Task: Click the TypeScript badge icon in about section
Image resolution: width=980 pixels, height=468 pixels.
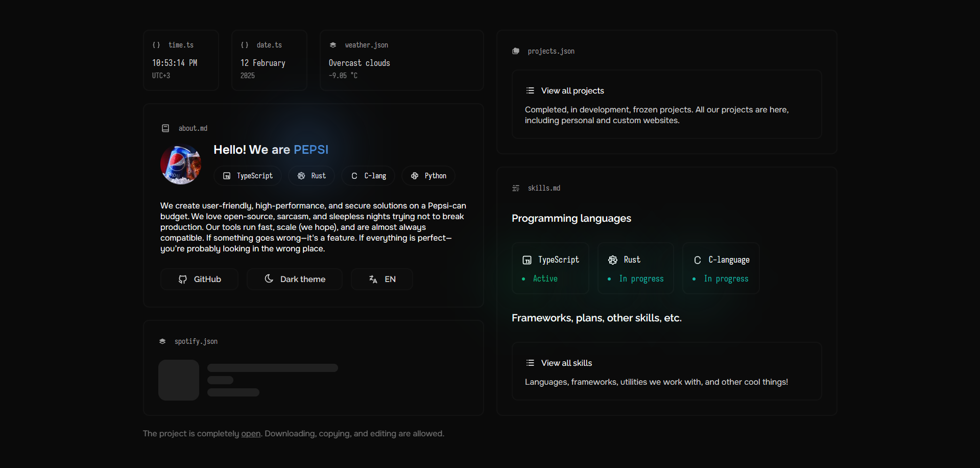Action: point(227,176)
